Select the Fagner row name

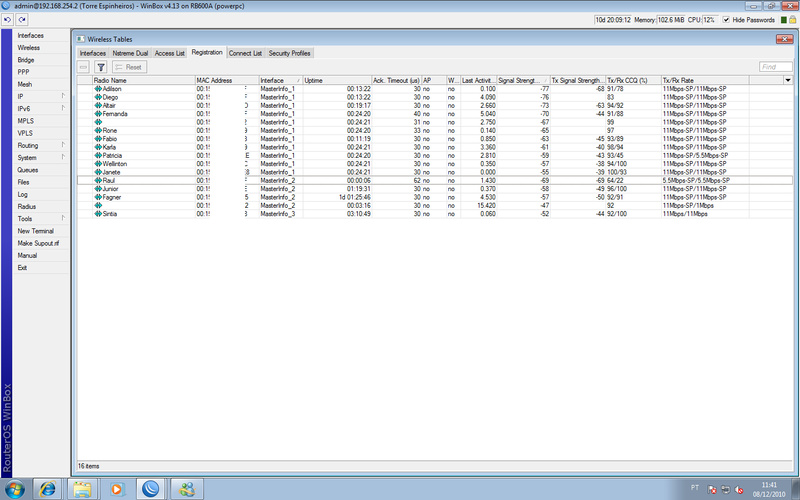111,197
